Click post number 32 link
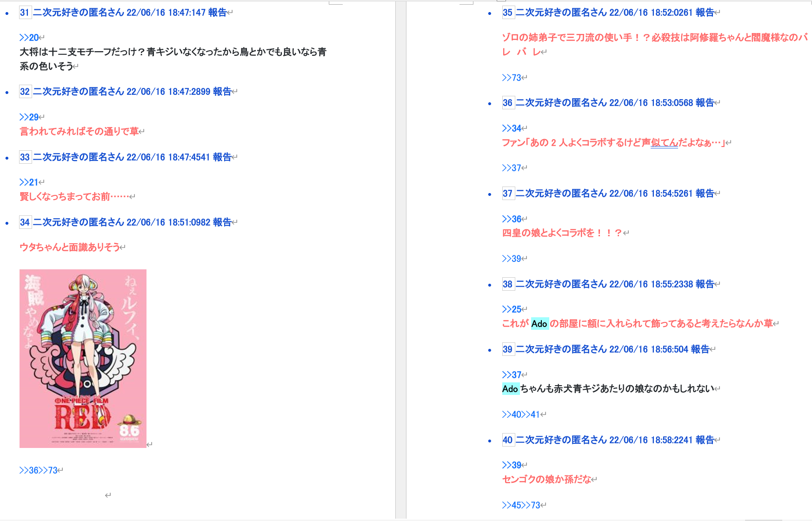The width and height of the screenshot is (812, 521). pyautogui.click(x=25, y=92)
